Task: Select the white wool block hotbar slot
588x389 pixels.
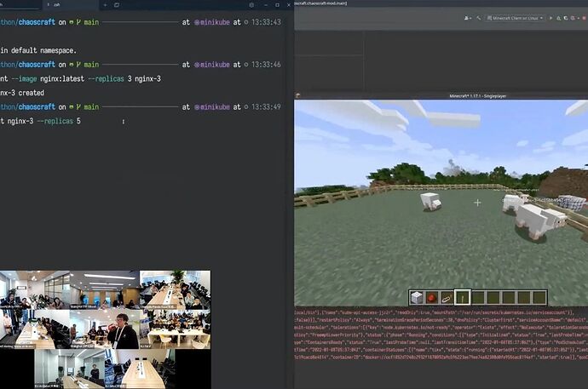Action: click(x=418, y=297)
